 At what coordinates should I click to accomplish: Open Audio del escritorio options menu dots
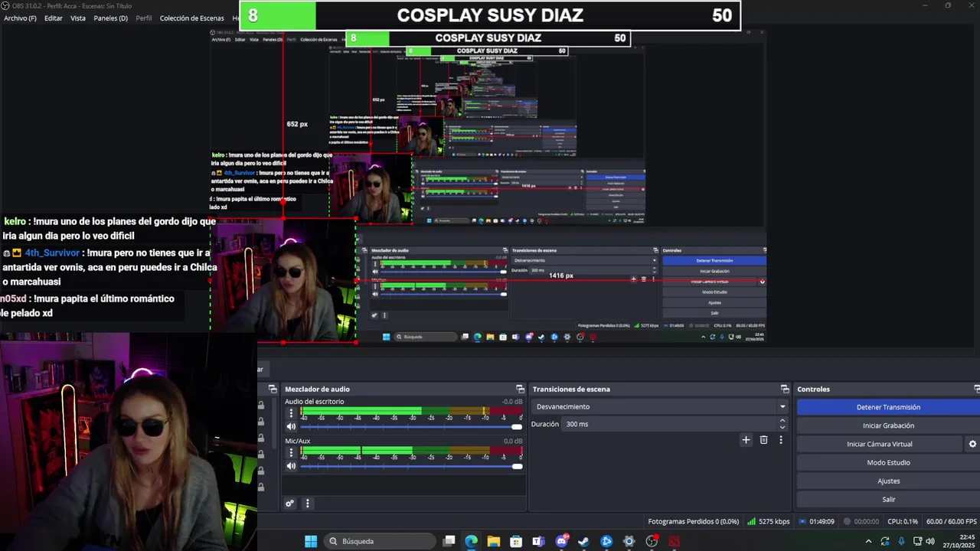pyautogui.click(x=291, y=413)
